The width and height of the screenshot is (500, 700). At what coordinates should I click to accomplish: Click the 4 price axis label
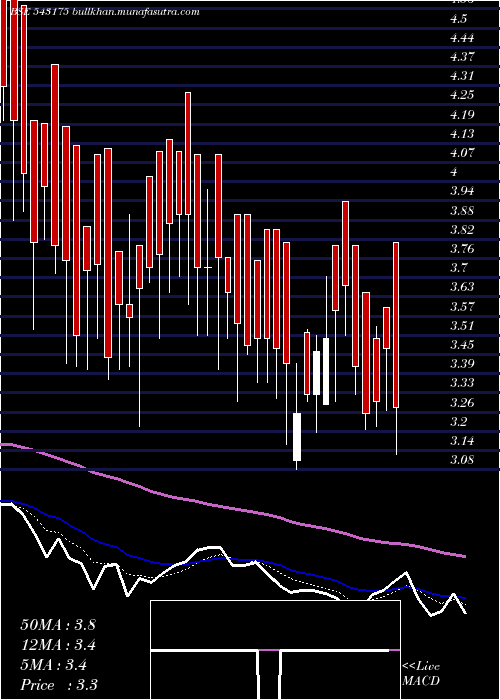(454, 172)
